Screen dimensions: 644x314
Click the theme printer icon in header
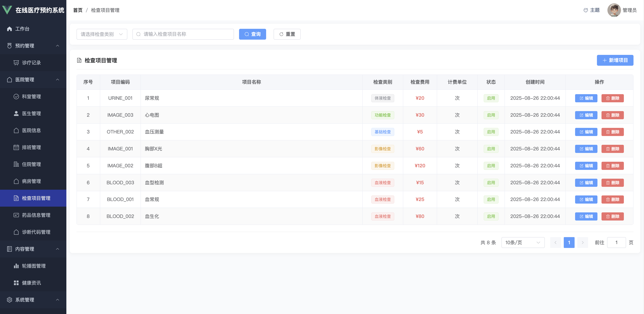[x=585, y=10]
